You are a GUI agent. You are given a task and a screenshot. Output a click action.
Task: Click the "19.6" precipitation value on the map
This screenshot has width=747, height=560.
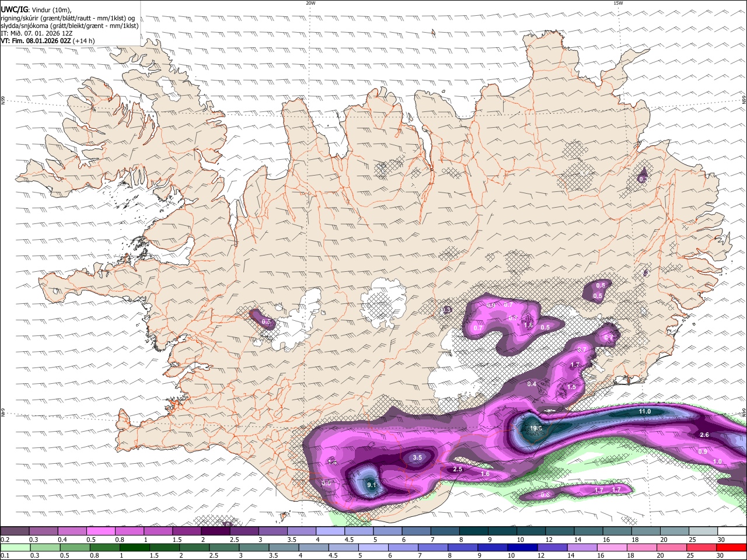point(536,428)
